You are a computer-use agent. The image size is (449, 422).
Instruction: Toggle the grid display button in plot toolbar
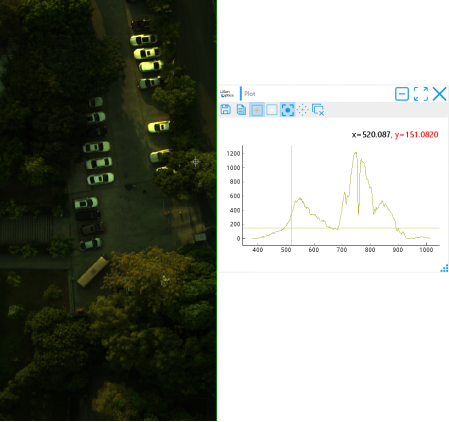point(272,110)
